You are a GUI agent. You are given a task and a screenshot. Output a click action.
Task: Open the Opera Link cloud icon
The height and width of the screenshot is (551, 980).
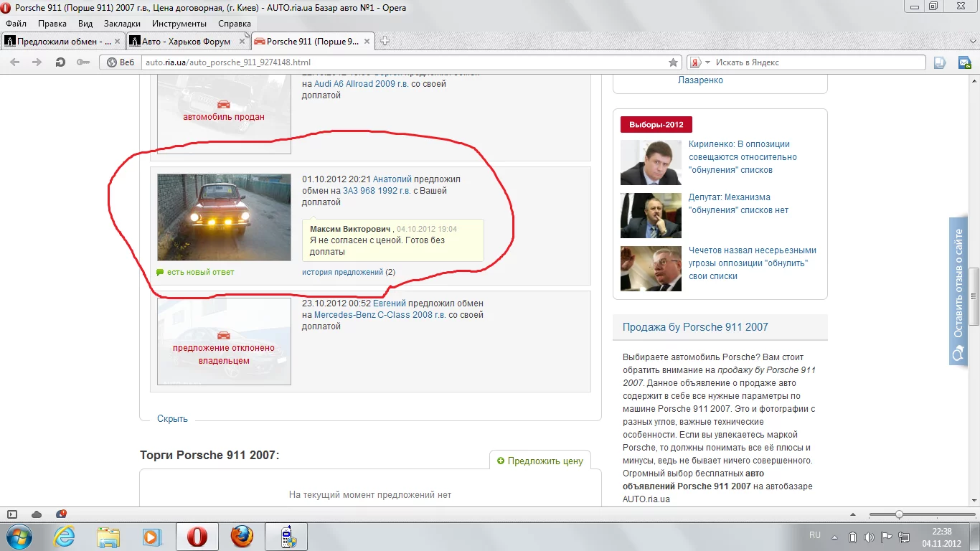(x=37, y=514)
